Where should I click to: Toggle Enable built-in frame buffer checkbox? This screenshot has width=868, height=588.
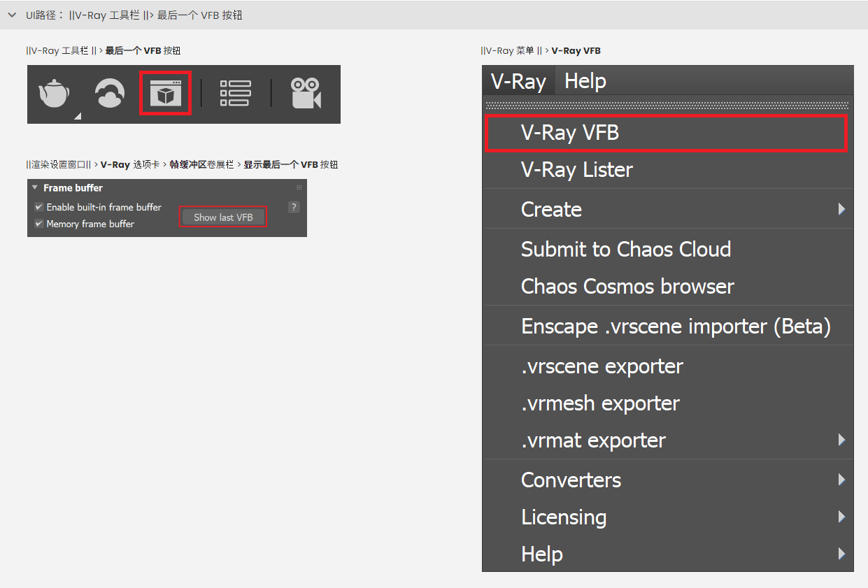(x=39, y=207)
